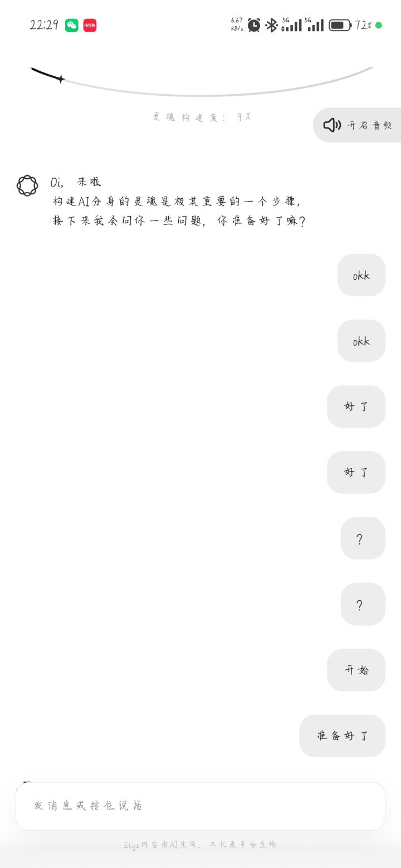Tap the speaker icon to enable audio
The height and width of the screenshot is (868, 401).
[x=332, y=125]
